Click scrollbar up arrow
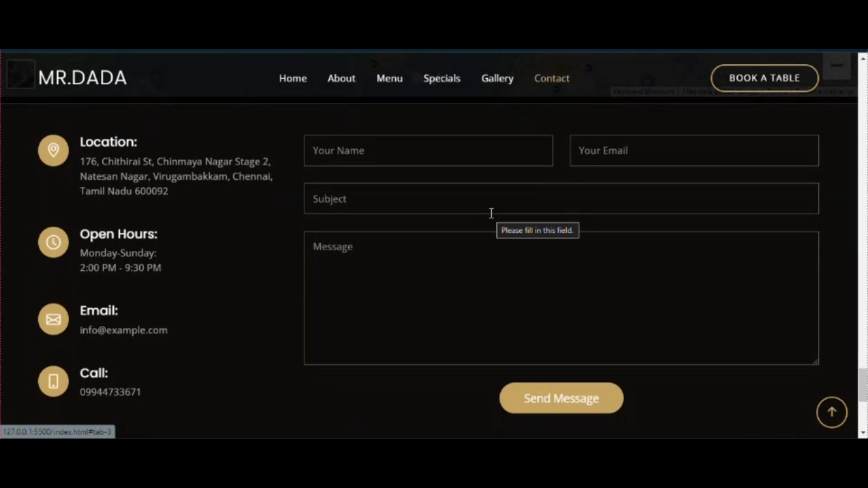The width and height of the screenshot is (868, 488). point(862,58)
